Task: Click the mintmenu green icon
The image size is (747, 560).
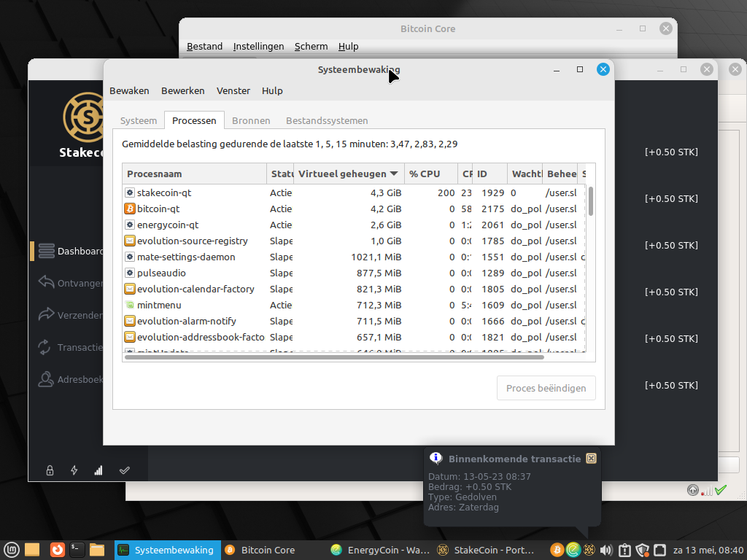Action: coord(130,305)
